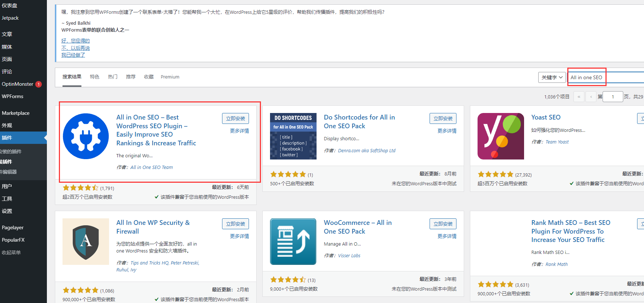Click the Yoast SEO star rating

click(x=495, y=174)
